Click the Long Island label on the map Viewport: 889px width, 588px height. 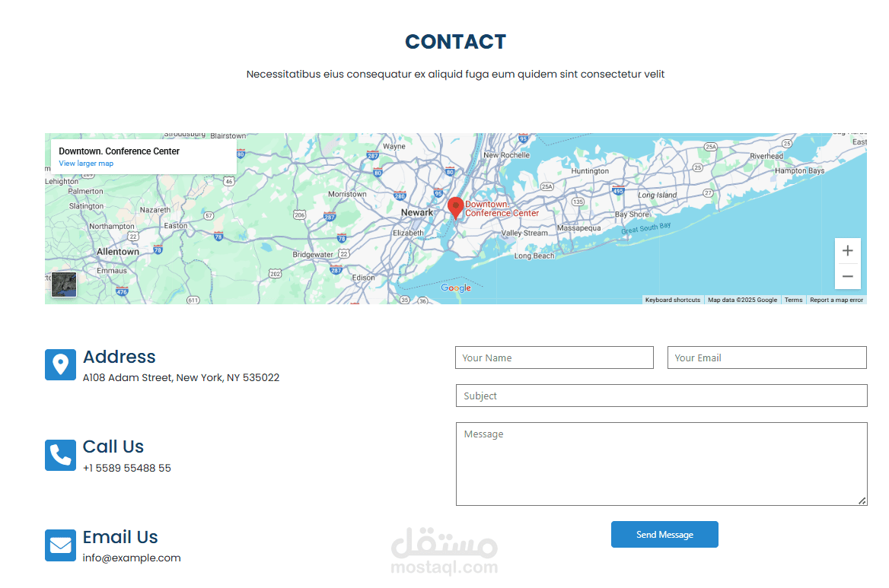(658, 195)
